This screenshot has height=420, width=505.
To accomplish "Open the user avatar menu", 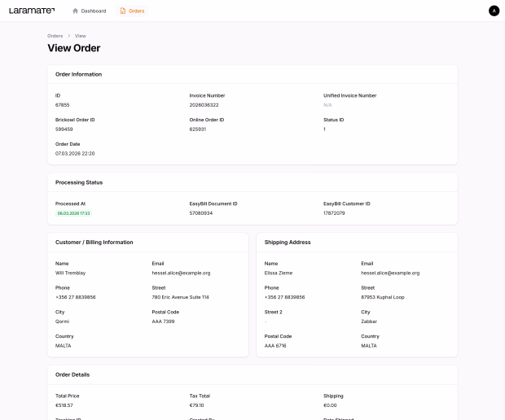I will (494, 11).
